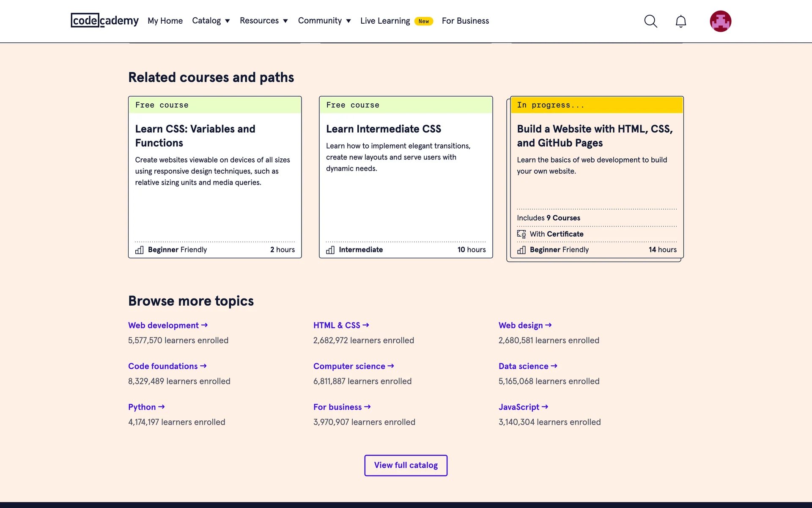
Task: Click the arrow next to JavaScript
Action: (x=545, y=407)
